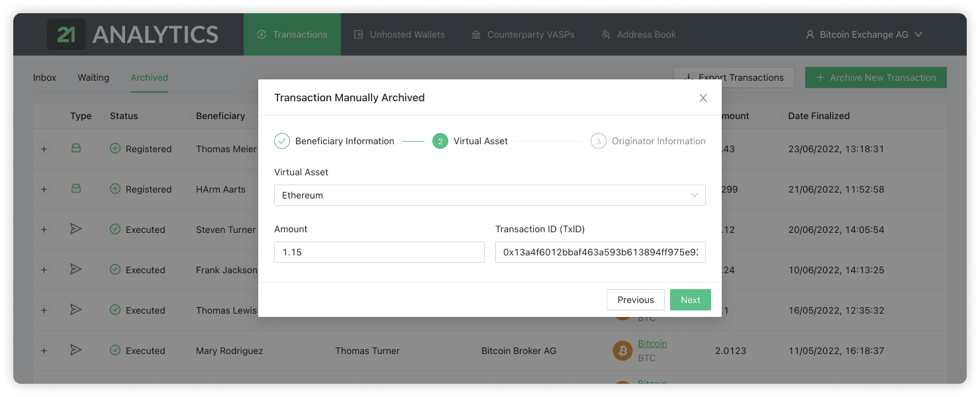Click the Amount input field
This screenshot has width=980, height=397.
coord(379,252)
